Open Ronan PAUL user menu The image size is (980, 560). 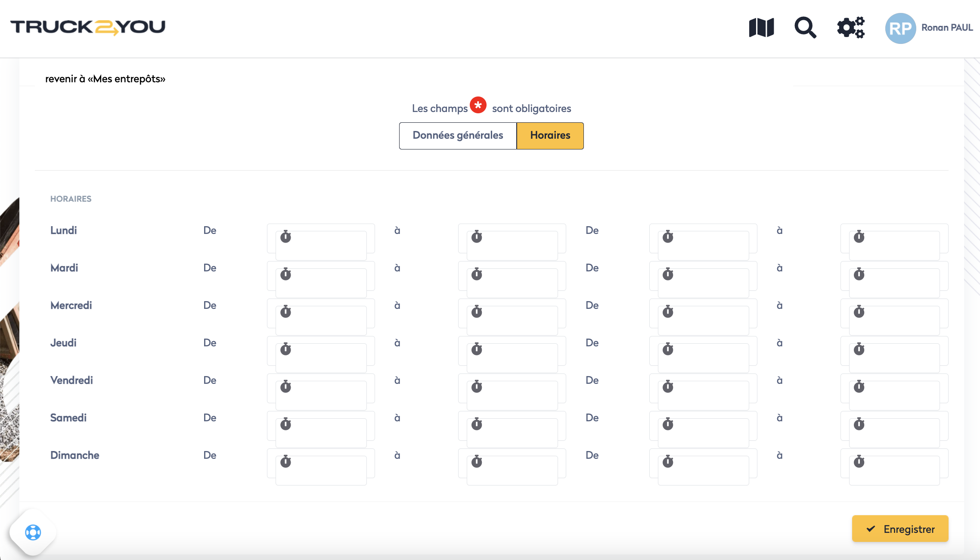947,28
